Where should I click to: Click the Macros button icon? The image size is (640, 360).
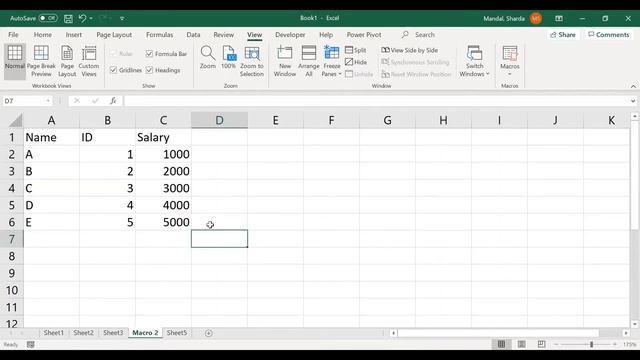[x=510, y=53]
